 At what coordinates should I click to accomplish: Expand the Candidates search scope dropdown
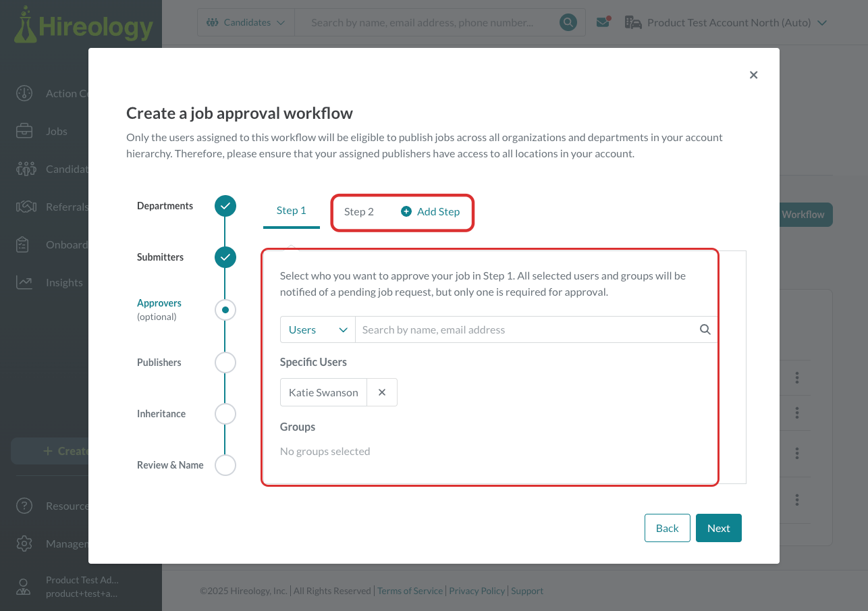[x=246, y=22]
